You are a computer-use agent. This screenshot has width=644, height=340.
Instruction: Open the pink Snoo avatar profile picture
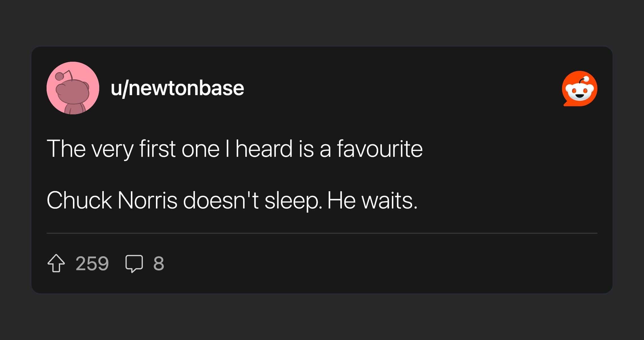[73, 88]
